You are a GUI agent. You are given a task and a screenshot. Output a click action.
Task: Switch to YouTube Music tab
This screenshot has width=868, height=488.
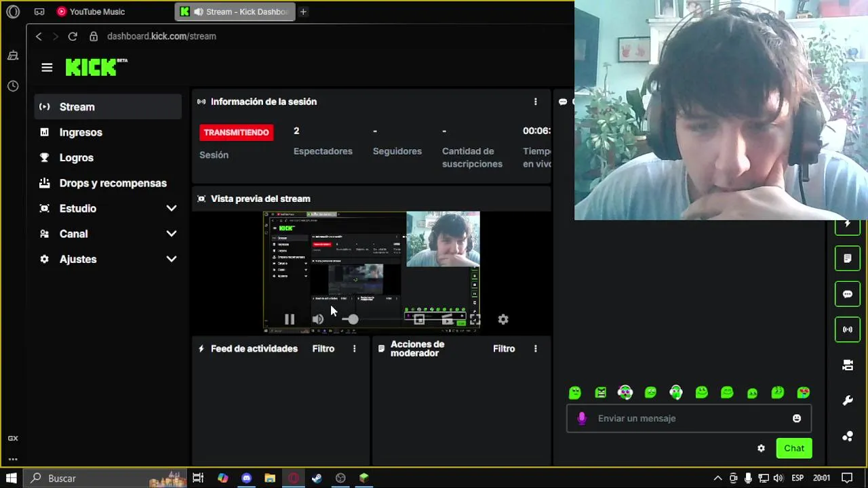92,12
